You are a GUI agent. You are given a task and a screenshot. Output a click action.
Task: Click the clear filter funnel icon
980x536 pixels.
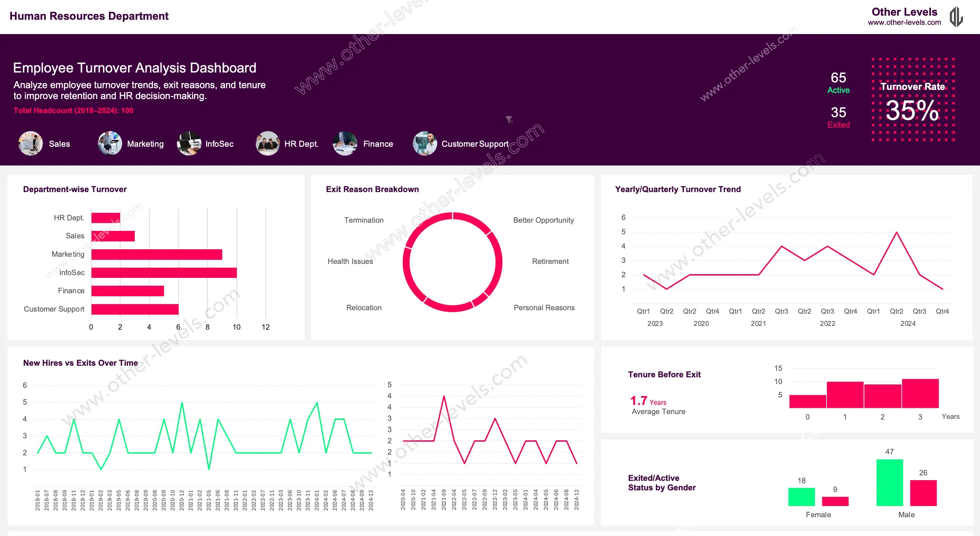coord(509,120)
